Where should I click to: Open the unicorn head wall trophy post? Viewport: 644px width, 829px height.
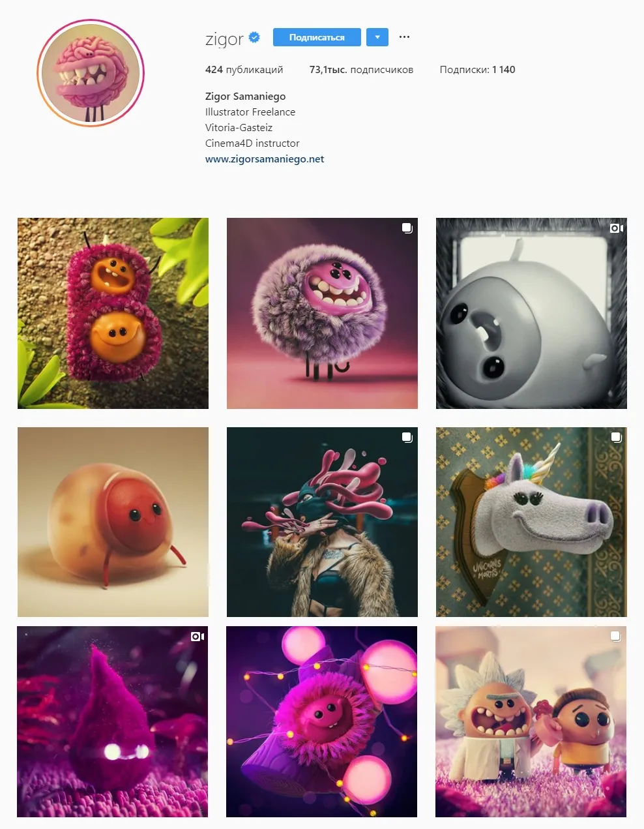[531, 522]
